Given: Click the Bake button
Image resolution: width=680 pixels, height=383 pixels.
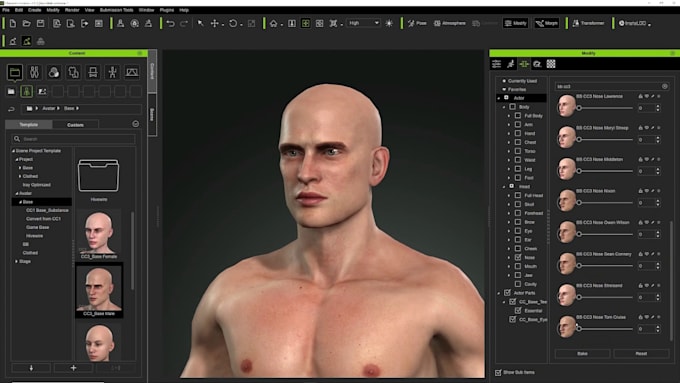Looking at the screenshot, I should click(x=582, y=354).
